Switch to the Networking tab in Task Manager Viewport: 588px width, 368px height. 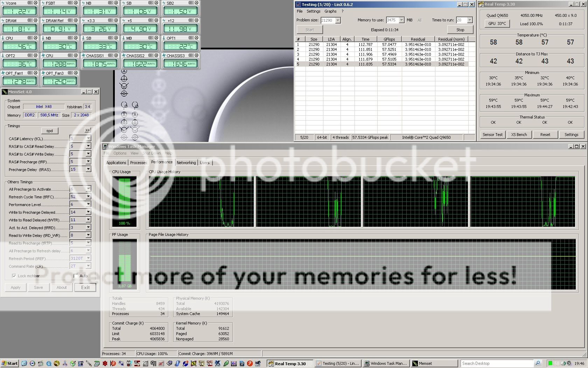(x=186, y=163)
